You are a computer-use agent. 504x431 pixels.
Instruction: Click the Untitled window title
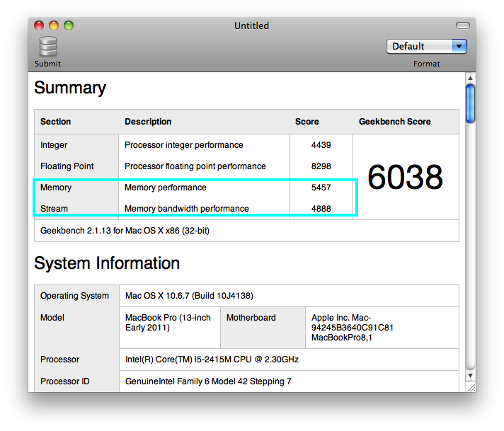[x=252, y=25]
